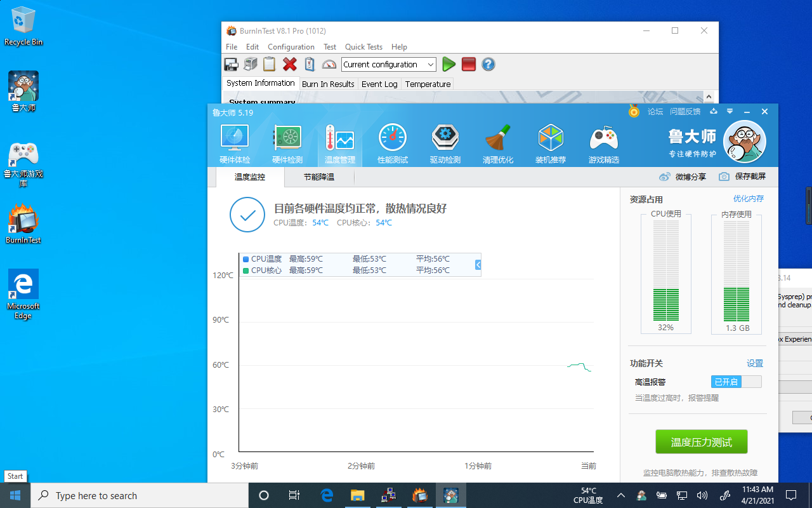Open the Quick Tests menu in BurnInTest
Screen dimensions: 812x508
pyautogui.click(x=363, y=46)
